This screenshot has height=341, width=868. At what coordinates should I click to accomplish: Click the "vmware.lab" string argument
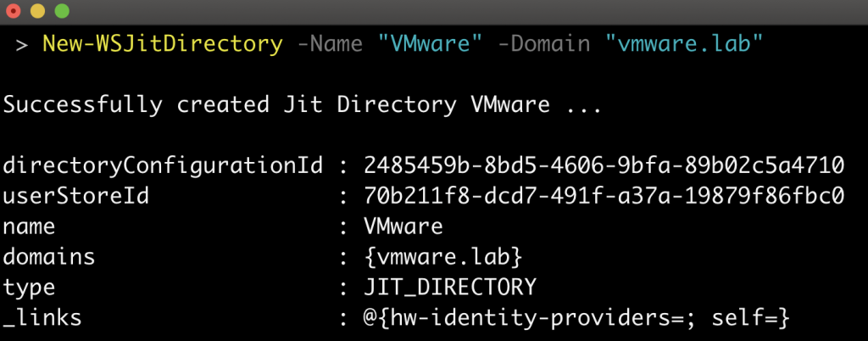click(684, 44)
